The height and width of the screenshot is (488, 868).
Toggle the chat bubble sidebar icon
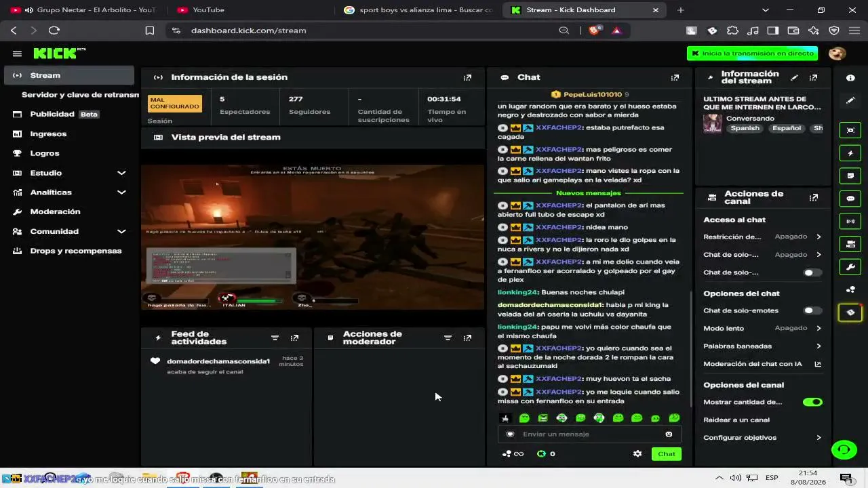click(x=850, y=199)
